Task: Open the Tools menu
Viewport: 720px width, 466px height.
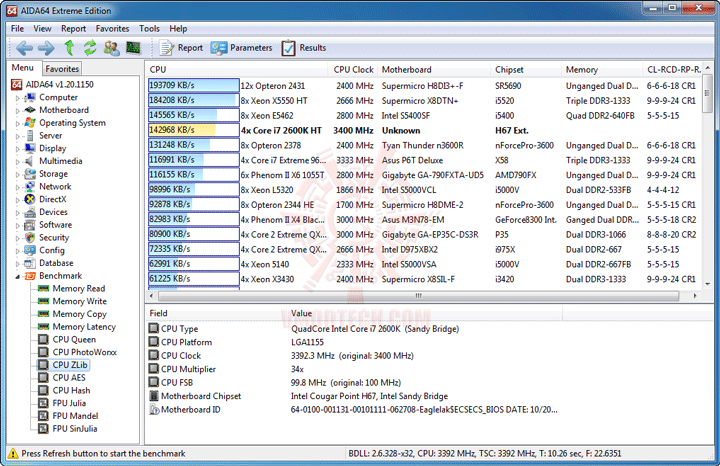Action: tap(149, 28)
